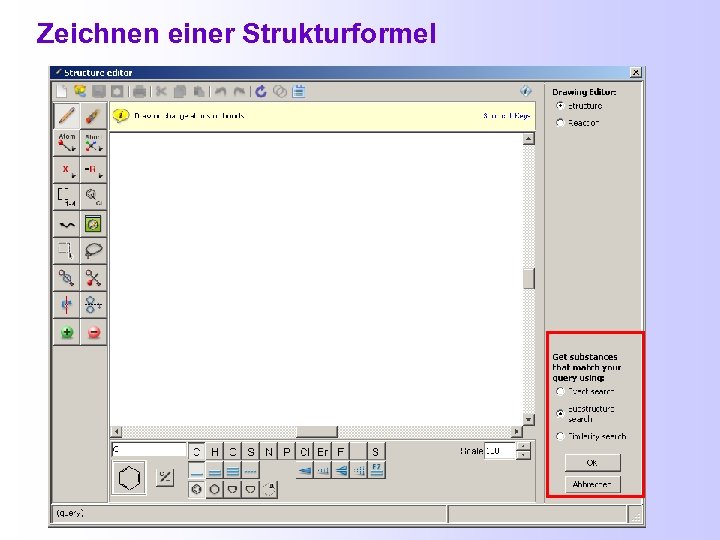Click the blue refresh arrow icon
This screenshot has width=720, height=540.
pos(261,91)
